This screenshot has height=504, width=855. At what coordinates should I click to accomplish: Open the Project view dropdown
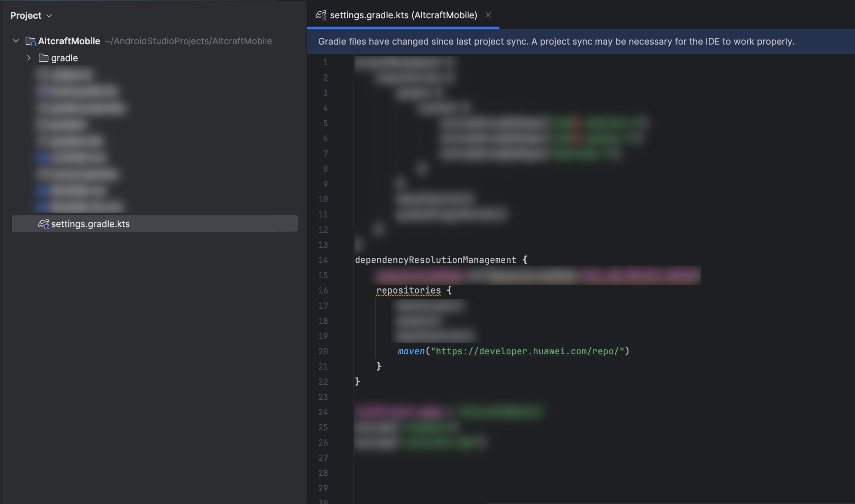49,16
